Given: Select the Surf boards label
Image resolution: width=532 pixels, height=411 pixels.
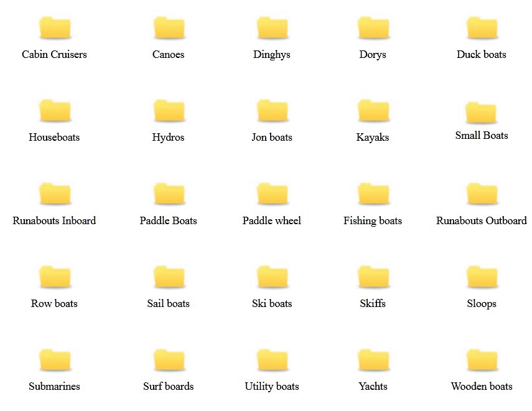Looking at the screenshot, I should pyautogui.click(x=169, y=386).
